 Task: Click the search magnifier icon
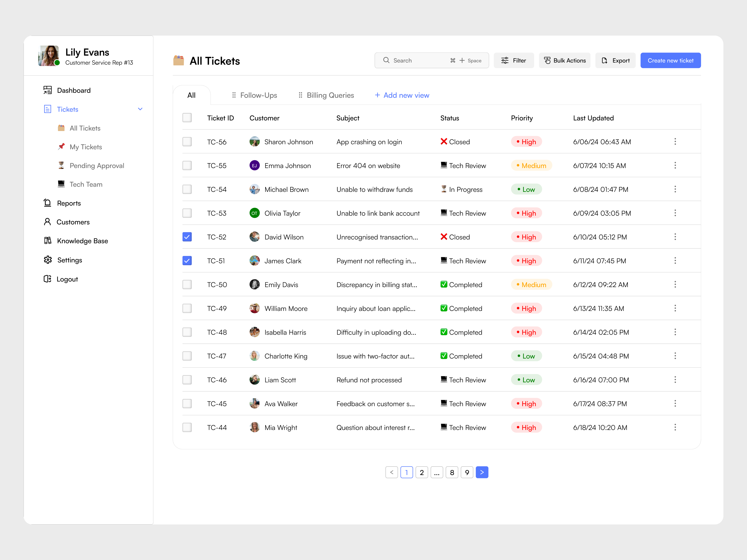386,60
